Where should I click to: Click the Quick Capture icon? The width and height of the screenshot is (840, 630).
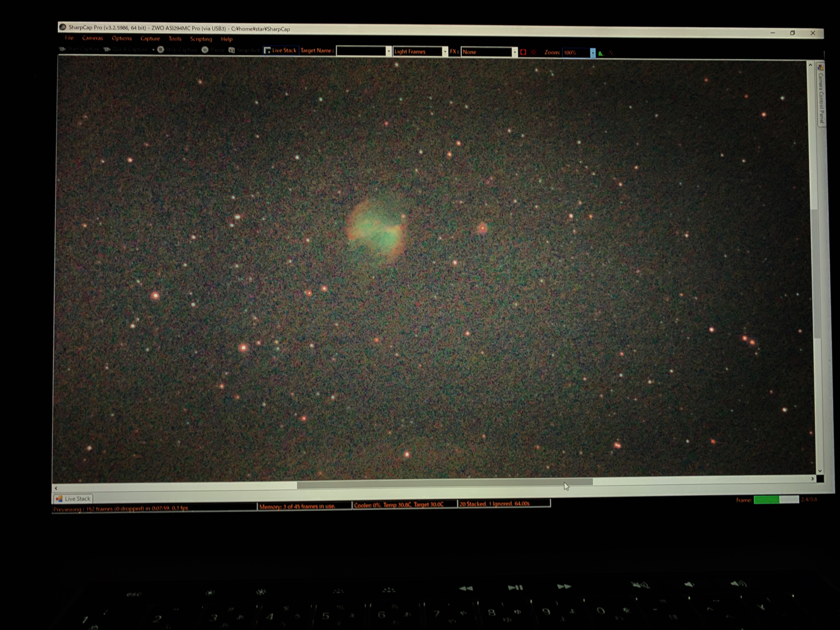coord(107,49)
